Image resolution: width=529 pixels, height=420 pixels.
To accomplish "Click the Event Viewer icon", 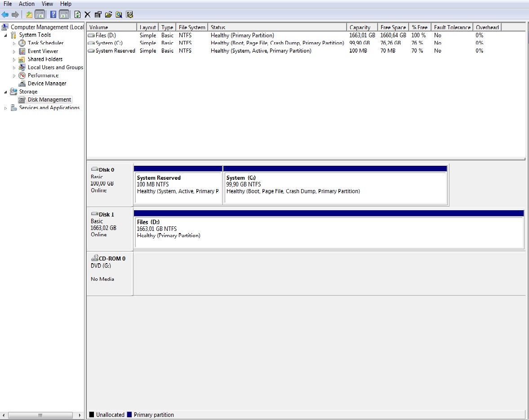I will tap(22, 51).
